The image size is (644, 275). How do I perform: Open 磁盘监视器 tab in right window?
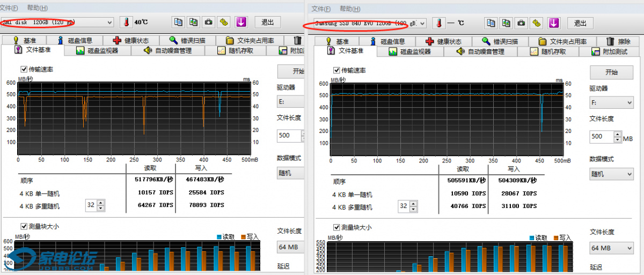pyautogui.click(x=410, y=52)
